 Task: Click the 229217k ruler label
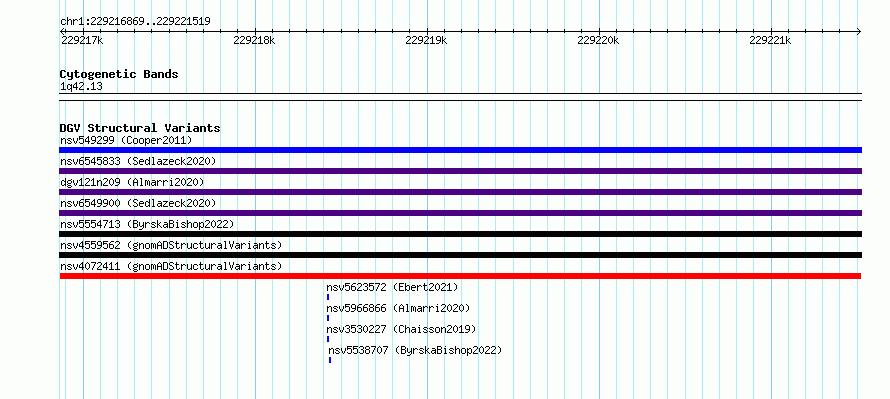(x=82, y=40)
